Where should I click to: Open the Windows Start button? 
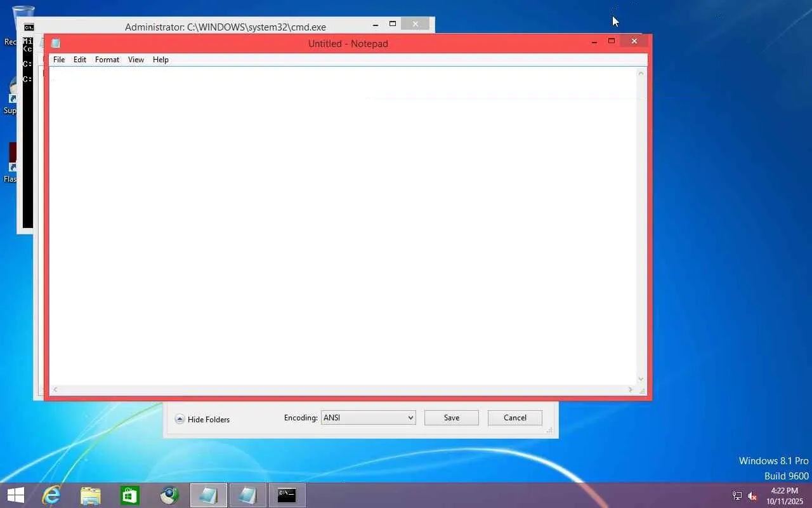(16, 495)
